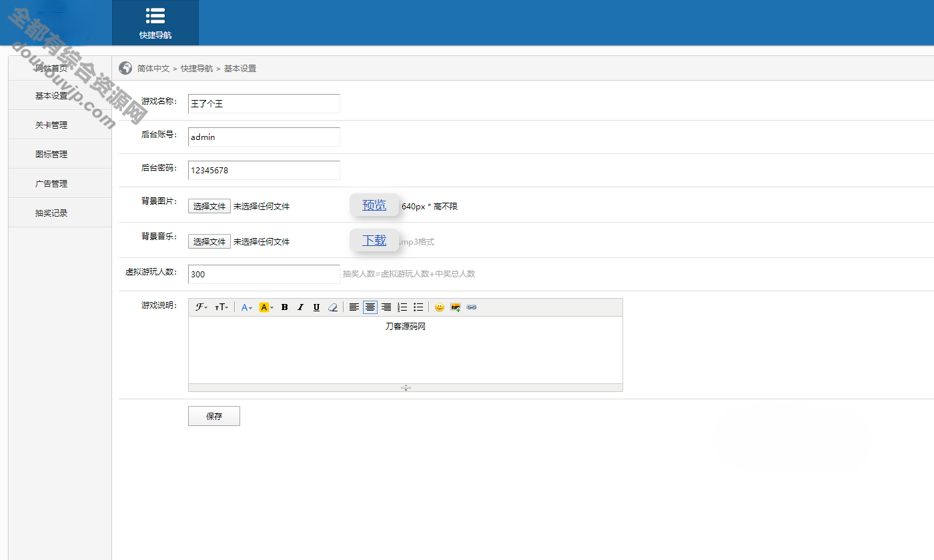Select center alignment in editor

pos(370,307)
